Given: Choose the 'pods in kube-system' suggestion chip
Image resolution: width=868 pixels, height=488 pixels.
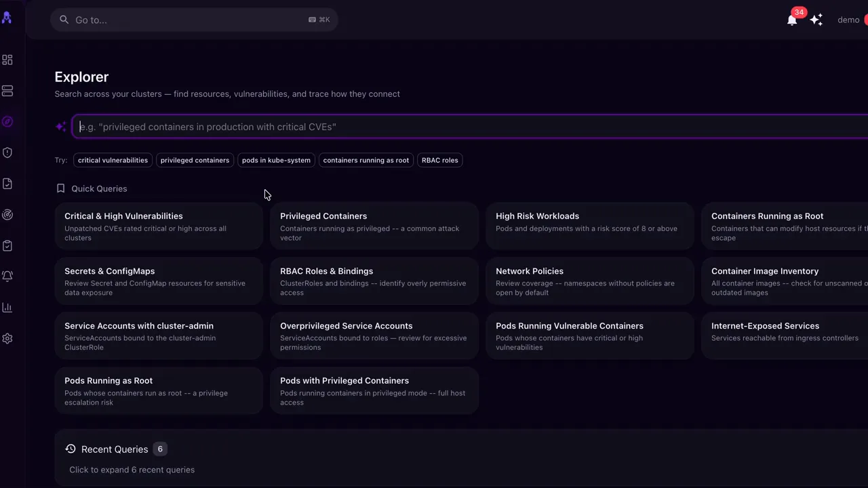Looking at the screenshot, I should [x=276, y=161].
